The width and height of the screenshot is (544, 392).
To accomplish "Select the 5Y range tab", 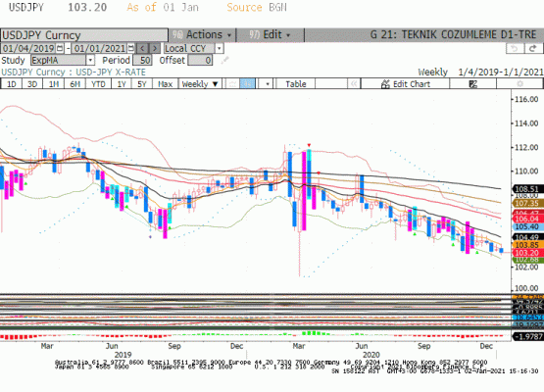I will (x=142, y=84).
